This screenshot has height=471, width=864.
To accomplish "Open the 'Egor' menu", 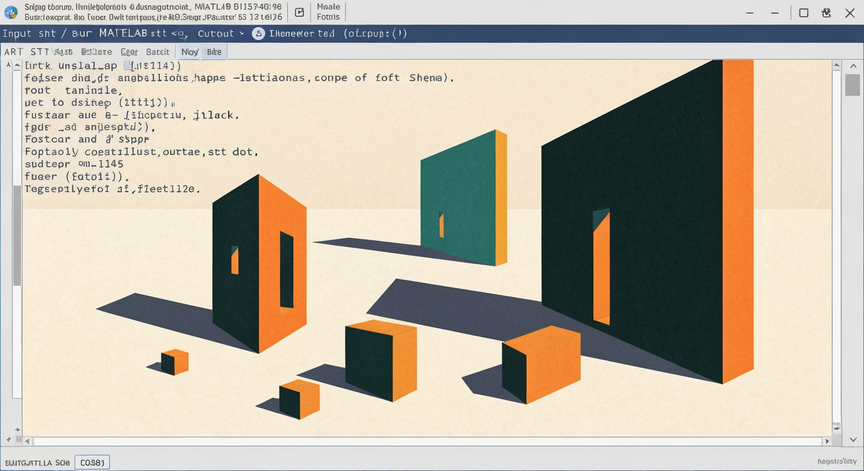I will tap(129, 52).
